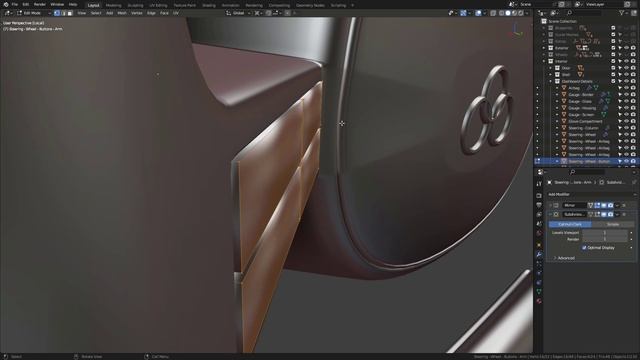Open Subdivision modifier extra options dropdown

[x=617, y=214]
